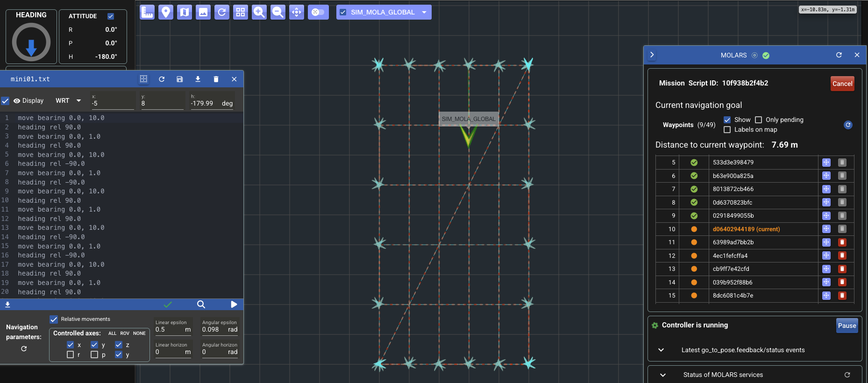Delete waypoint 11 with red trash icon
This screenshot has height=383, width=868.
tap(842, 242)
